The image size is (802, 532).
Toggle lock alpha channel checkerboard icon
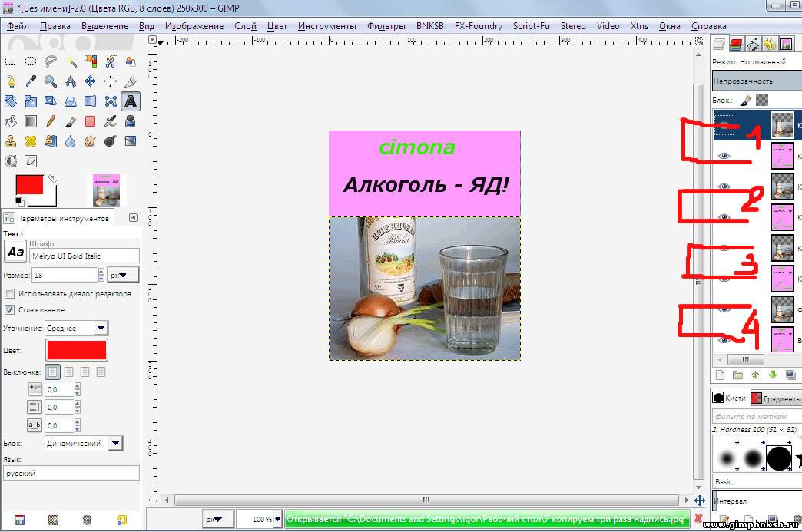point(762,100)
